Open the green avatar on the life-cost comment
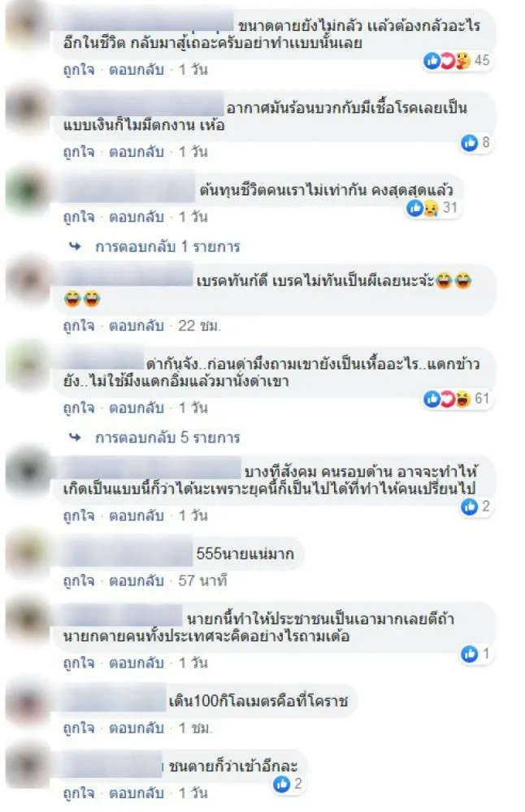Image resolution: width=525 pixels, height=812 pixels. pyautogui.click(x=28, y=191)
